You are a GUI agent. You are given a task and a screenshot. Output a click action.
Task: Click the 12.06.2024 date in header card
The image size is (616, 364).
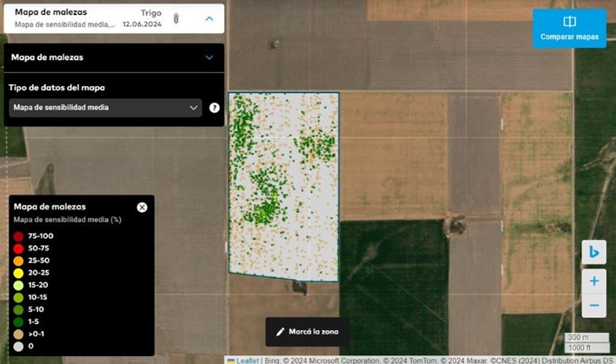click(x=142, y=24)
